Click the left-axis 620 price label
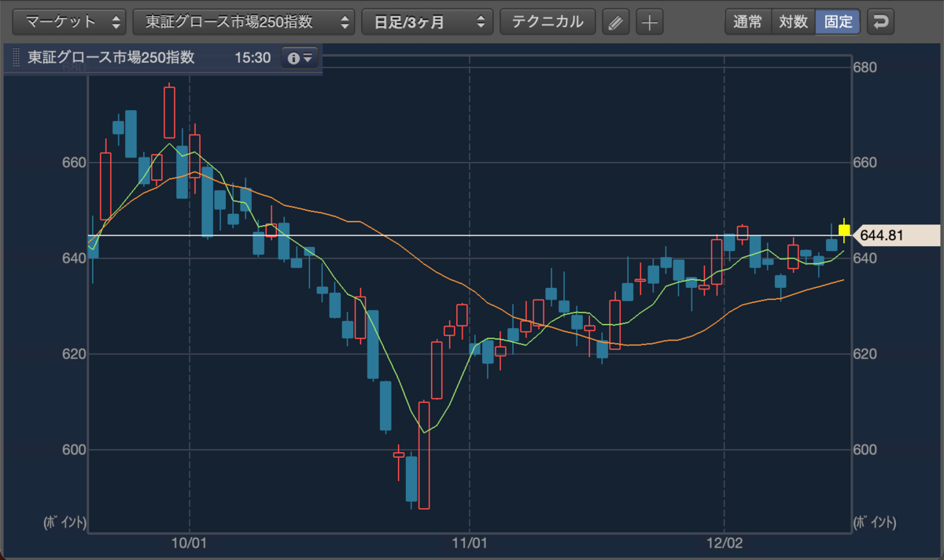This screenshot has width=944, height=560. [x=74, y=354]
